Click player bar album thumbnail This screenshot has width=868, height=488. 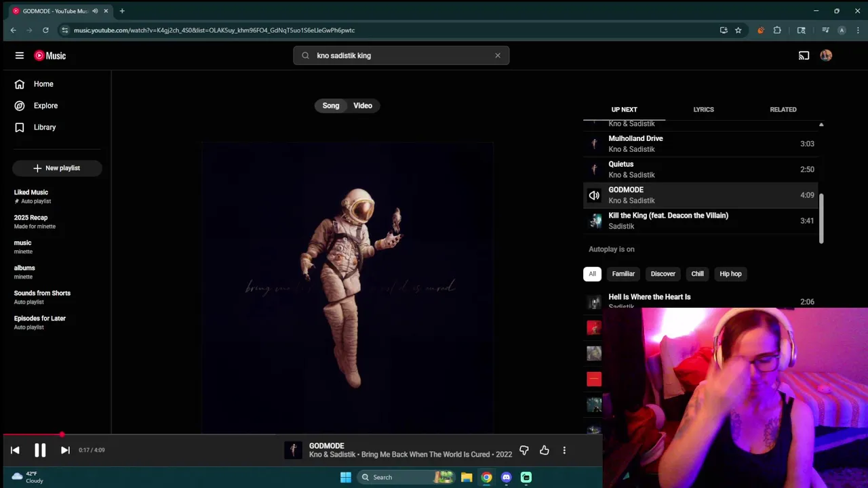coord(293,450)
